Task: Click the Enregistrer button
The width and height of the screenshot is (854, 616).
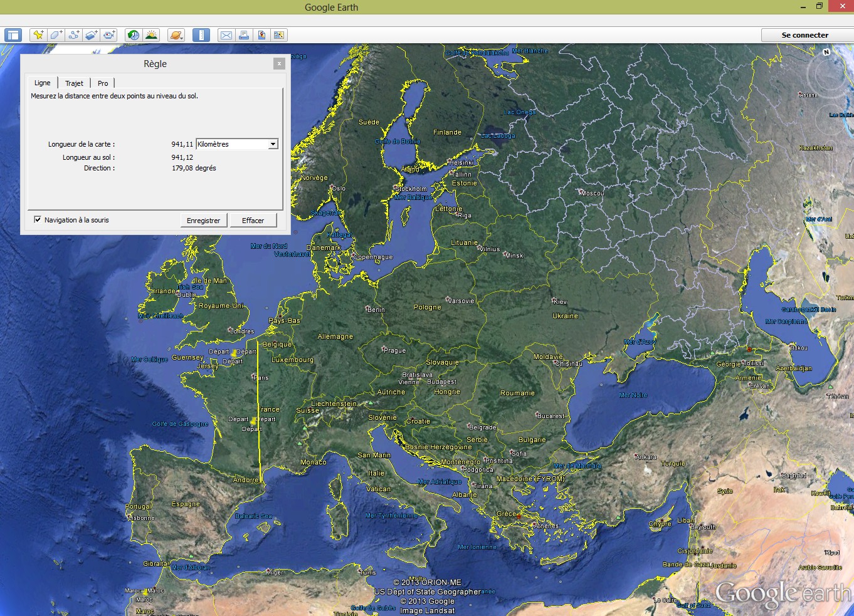Action: pyautogui.click(x=204, y=221)
